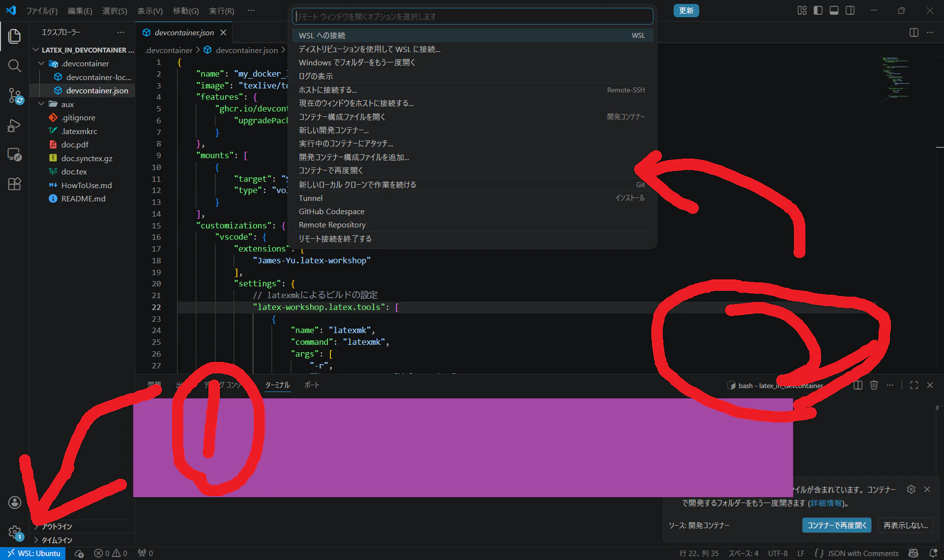Open the notifications bell

933,553
